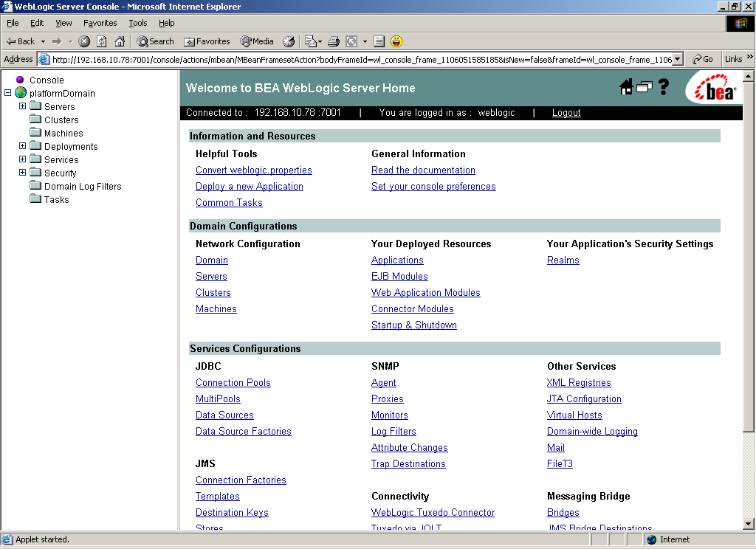756x549 pixels.
Task: Open the Favorites toolbar button
Action: (x=207, y=41)
